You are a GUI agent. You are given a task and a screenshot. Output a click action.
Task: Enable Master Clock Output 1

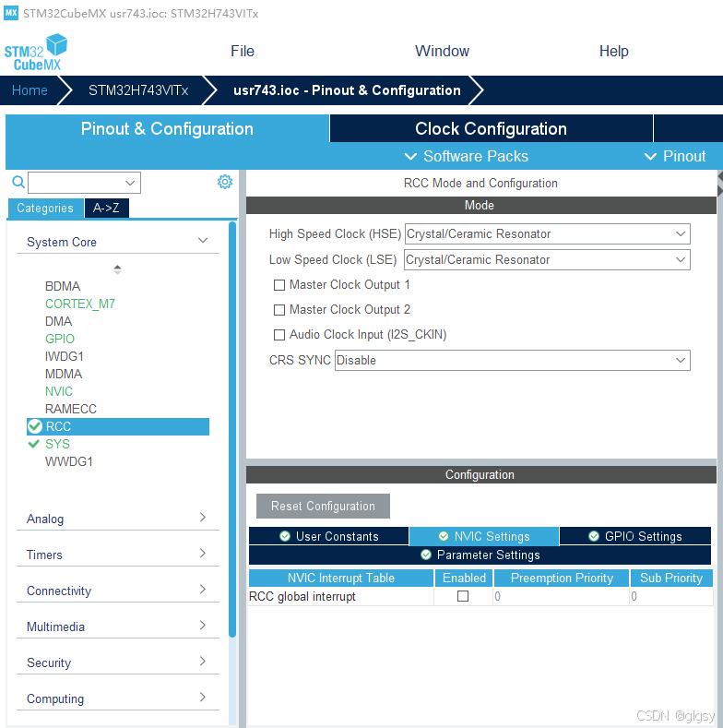pos(279,285)
